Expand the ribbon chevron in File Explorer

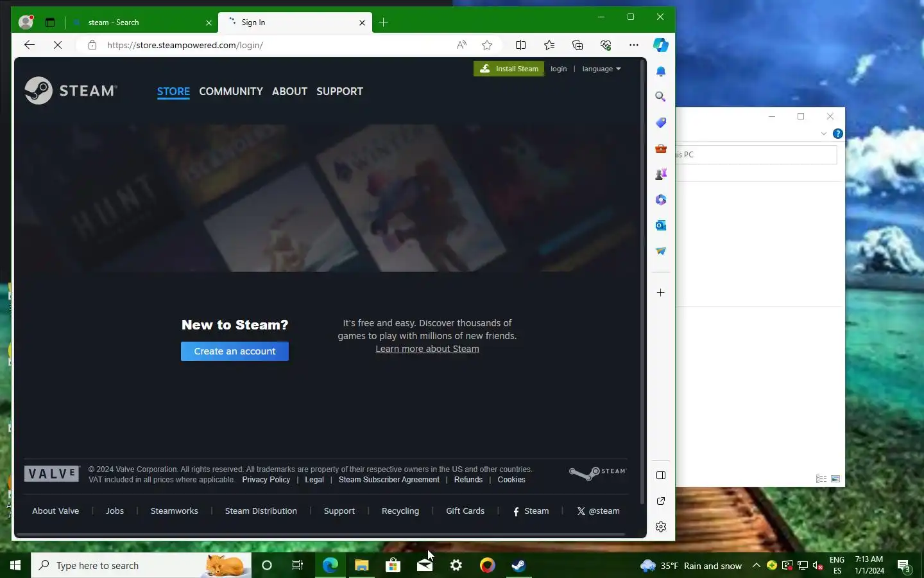pyautogui.click(x=824, y=134)
